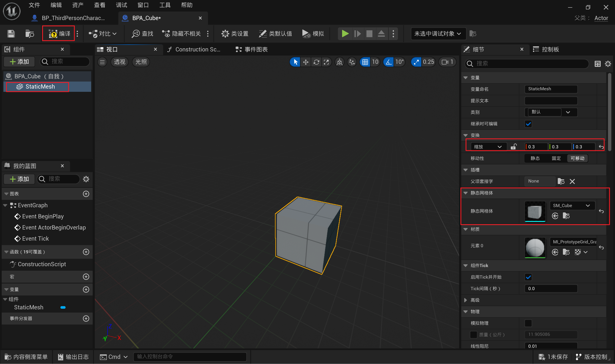This screenshot has width=615, height=364.
Task: Enable the Simulate Physics checkbox
Action: tap(528, 323)
